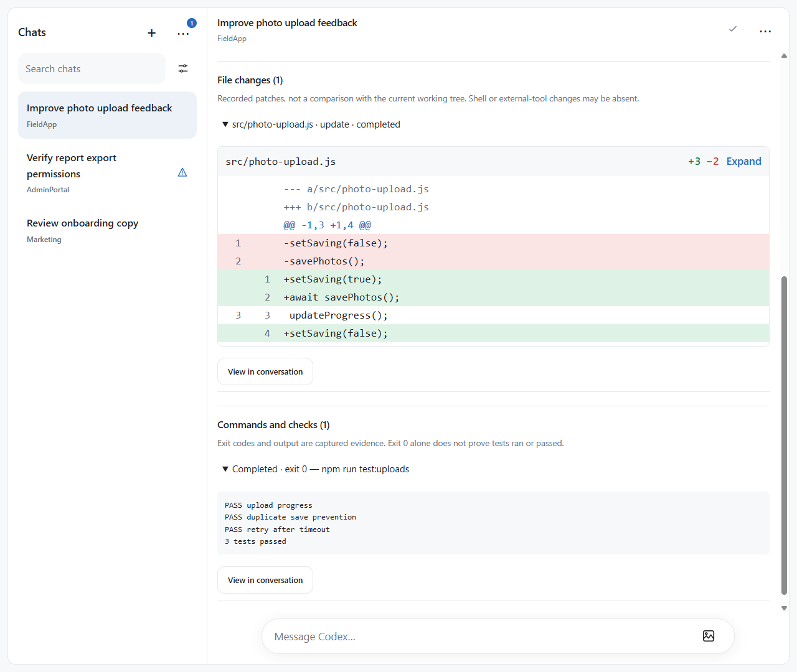Click the vertical scrollbar thumb
Screen dimensions: 797x672
pos(784,436)
